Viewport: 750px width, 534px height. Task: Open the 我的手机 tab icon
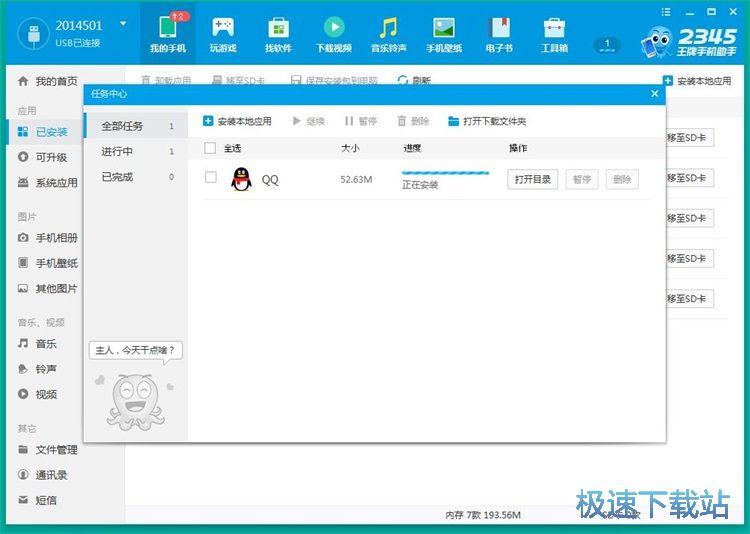coord(168,26)
